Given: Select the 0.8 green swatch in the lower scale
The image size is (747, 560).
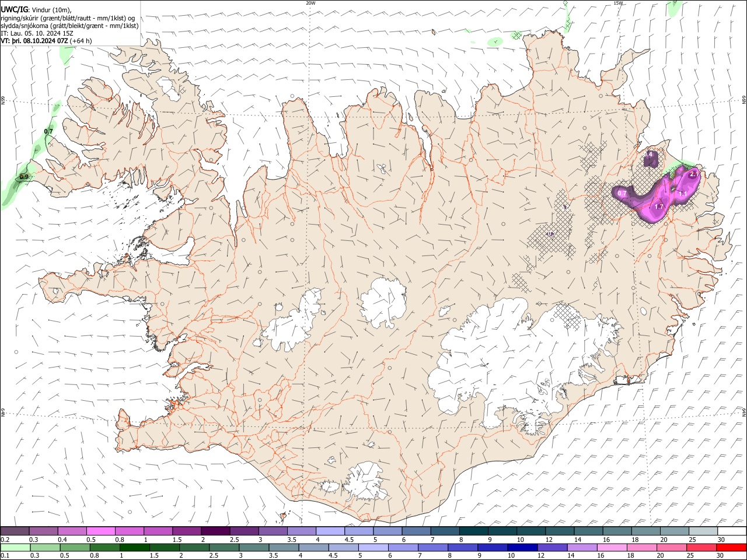Looking at the screenshot, I should (x=105, y=547).
